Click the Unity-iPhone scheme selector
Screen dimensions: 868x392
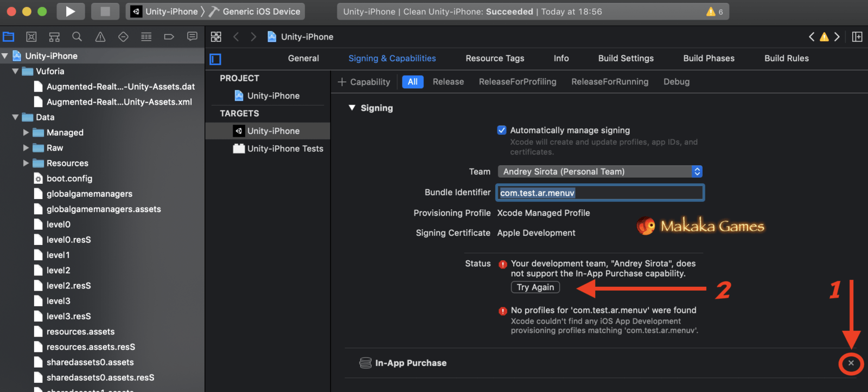pyautogui.click(x=165, y=11)
